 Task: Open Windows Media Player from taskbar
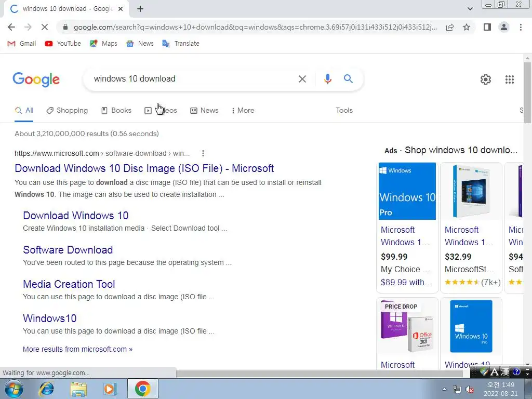tap(110, 389)
